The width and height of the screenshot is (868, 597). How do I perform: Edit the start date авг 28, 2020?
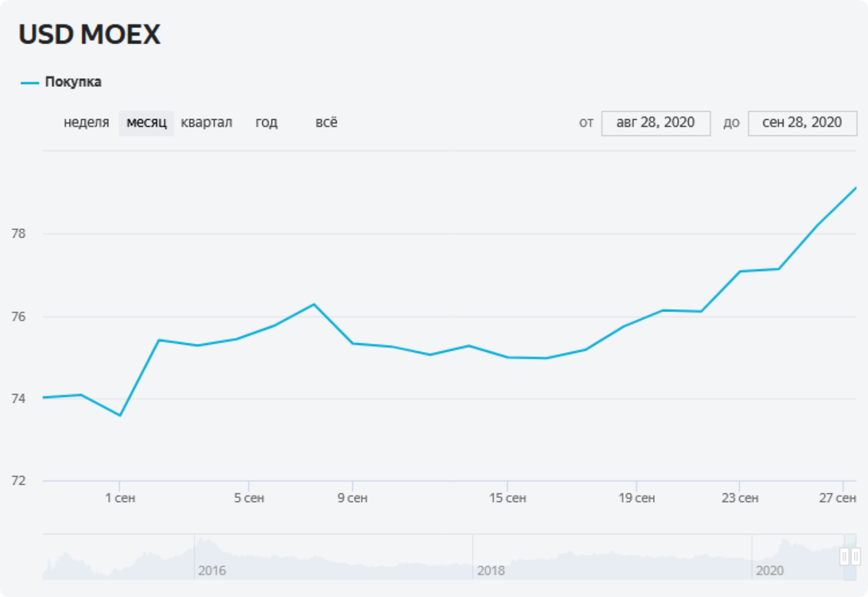tap(656, 122)
